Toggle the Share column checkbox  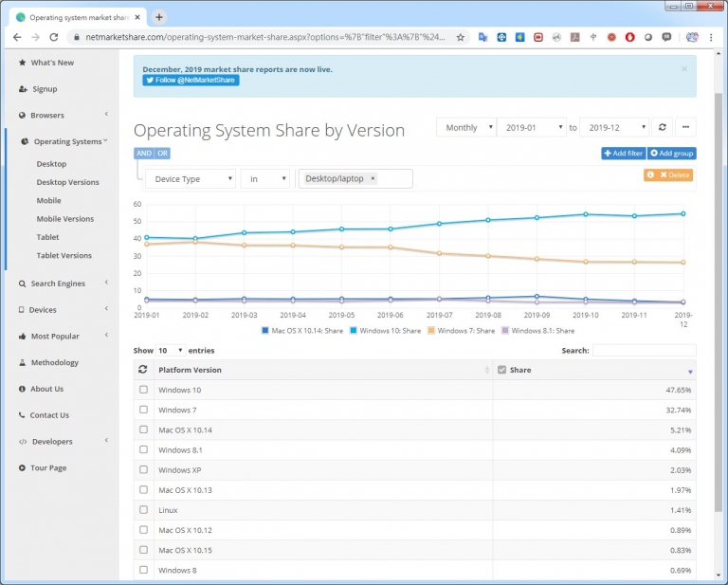[x=501, y=370]
